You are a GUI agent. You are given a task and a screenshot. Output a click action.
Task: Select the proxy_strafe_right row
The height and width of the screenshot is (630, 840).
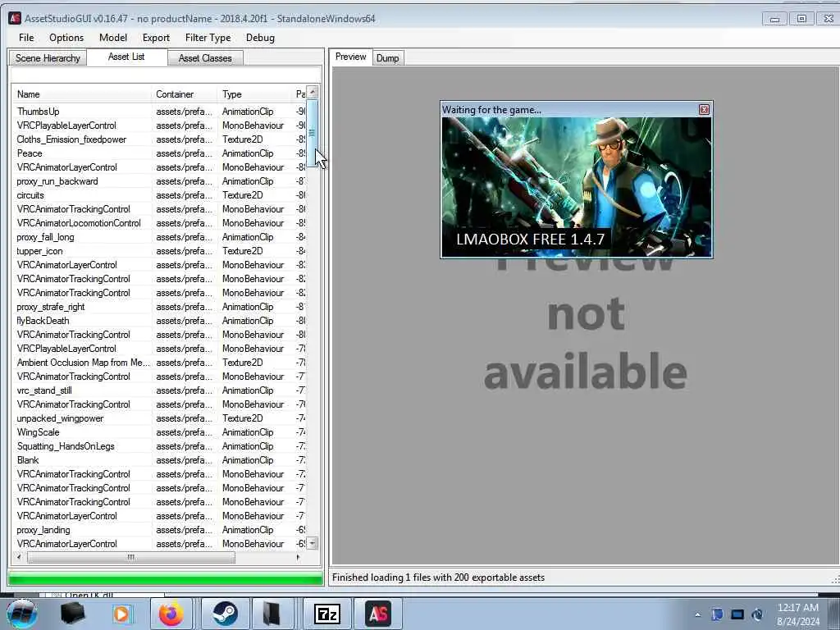[x=159, y=307]
